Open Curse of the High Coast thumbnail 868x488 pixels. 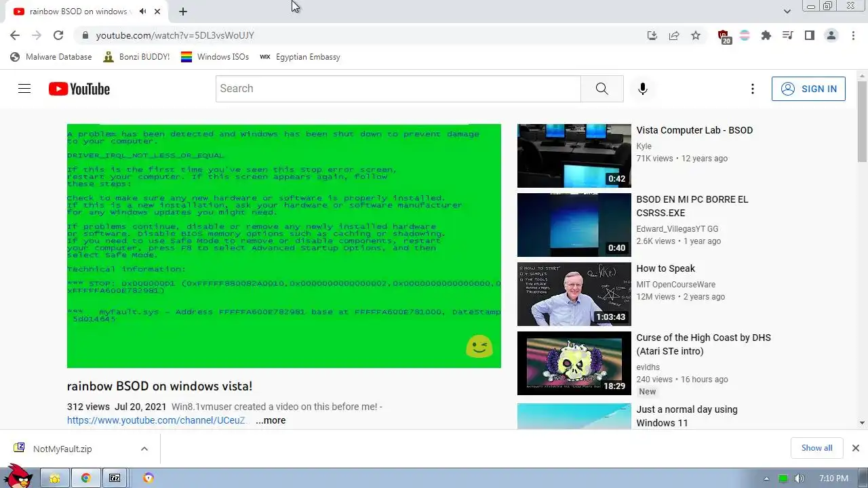pos(574,363)
